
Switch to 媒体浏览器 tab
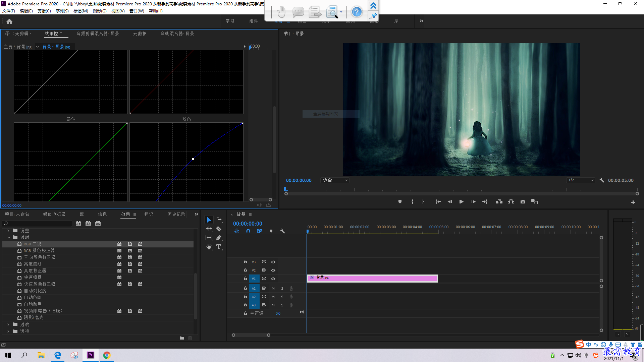(54, 214)
